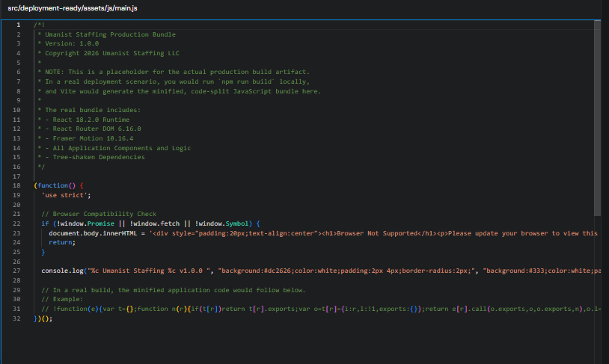Place cursor on 'use strict' statement
The image size is (609, 364).
(x=66, y=195)
